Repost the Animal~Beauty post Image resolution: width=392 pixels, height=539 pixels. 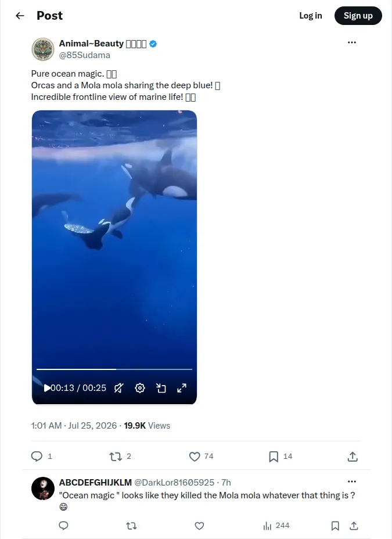(116, 457)
